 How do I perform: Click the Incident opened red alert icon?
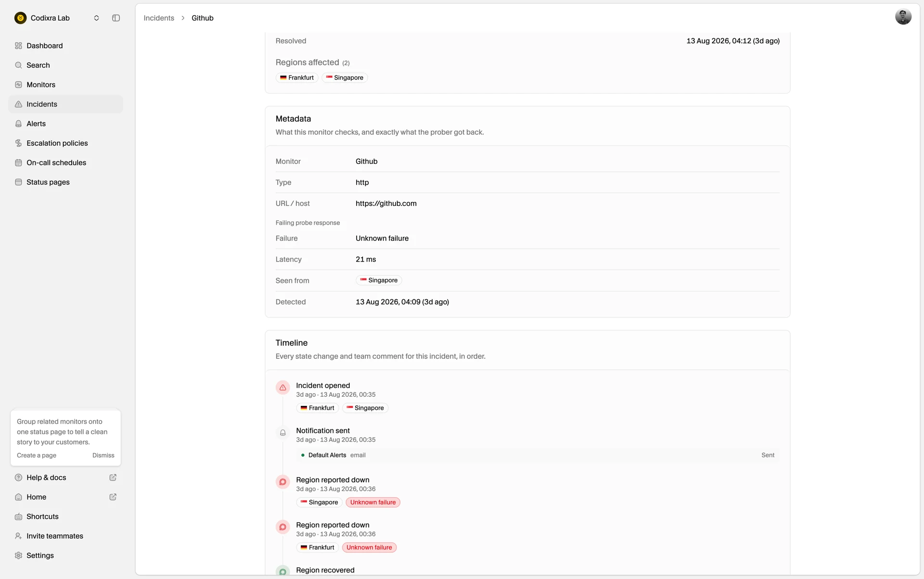[282, 388]
